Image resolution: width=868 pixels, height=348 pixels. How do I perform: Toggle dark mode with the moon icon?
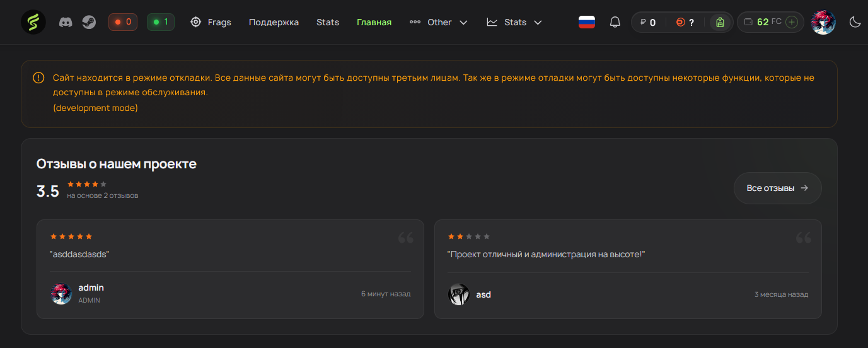tap(855, 22)
